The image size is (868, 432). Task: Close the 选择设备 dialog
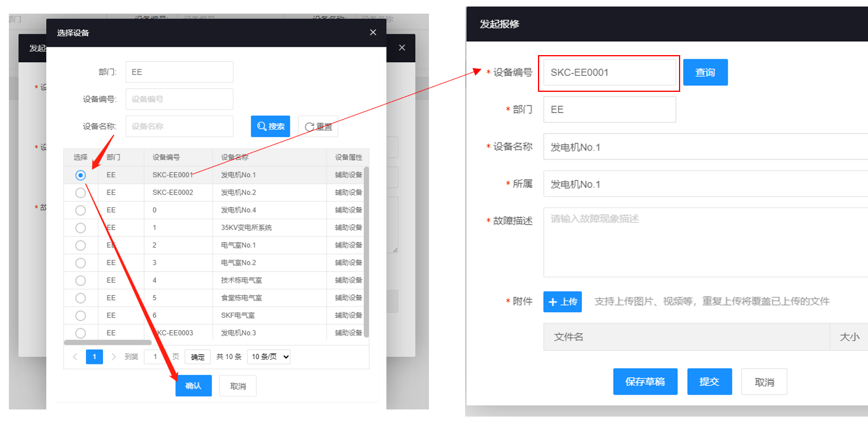[373, 33]
